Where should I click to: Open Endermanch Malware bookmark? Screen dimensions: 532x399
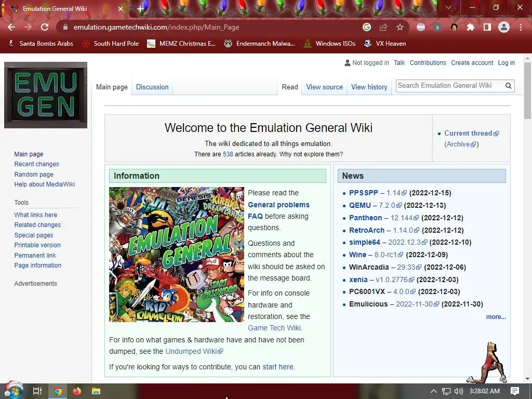pos(260,44)
